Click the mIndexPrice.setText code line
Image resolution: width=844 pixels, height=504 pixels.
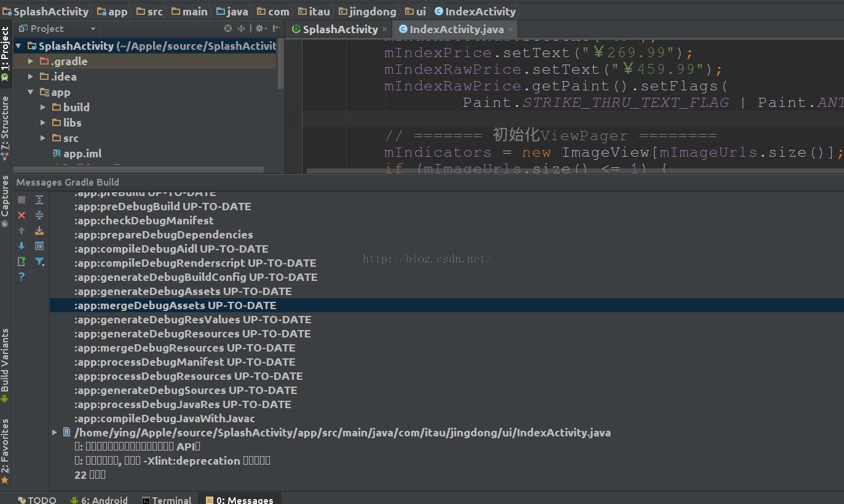[538, 52]
